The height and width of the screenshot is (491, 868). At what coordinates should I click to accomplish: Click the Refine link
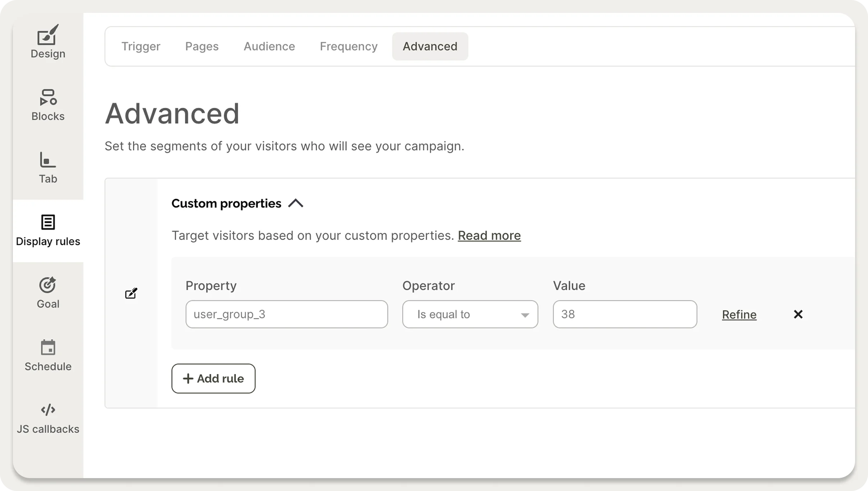point(739,314)
